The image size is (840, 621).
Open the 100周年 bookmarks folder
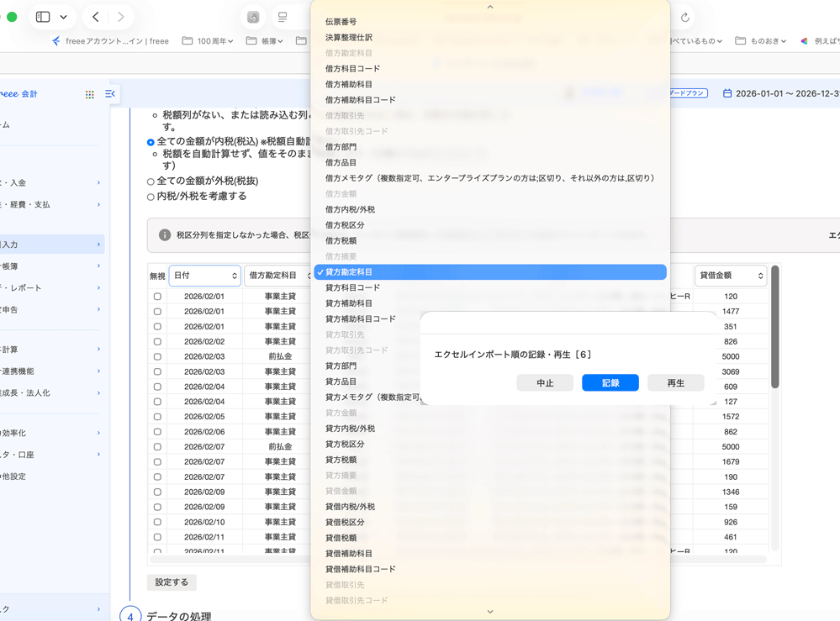[208, 40]
